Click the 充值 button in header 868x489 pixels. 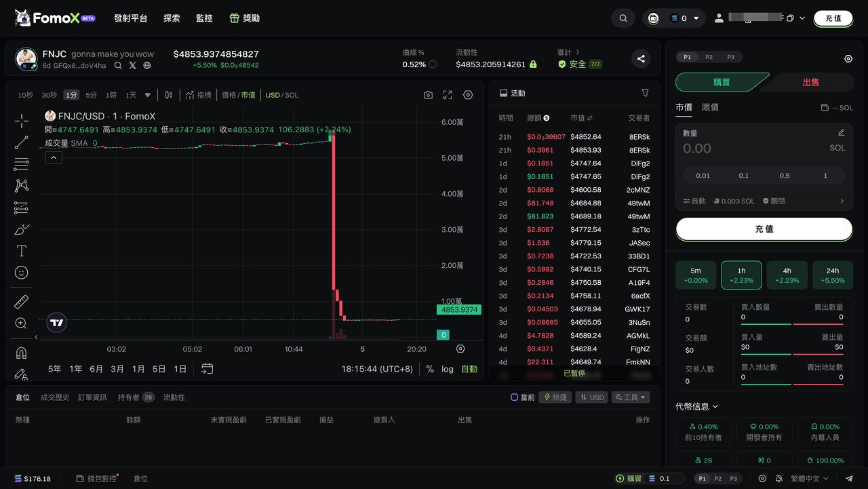(x=833, y=18)
